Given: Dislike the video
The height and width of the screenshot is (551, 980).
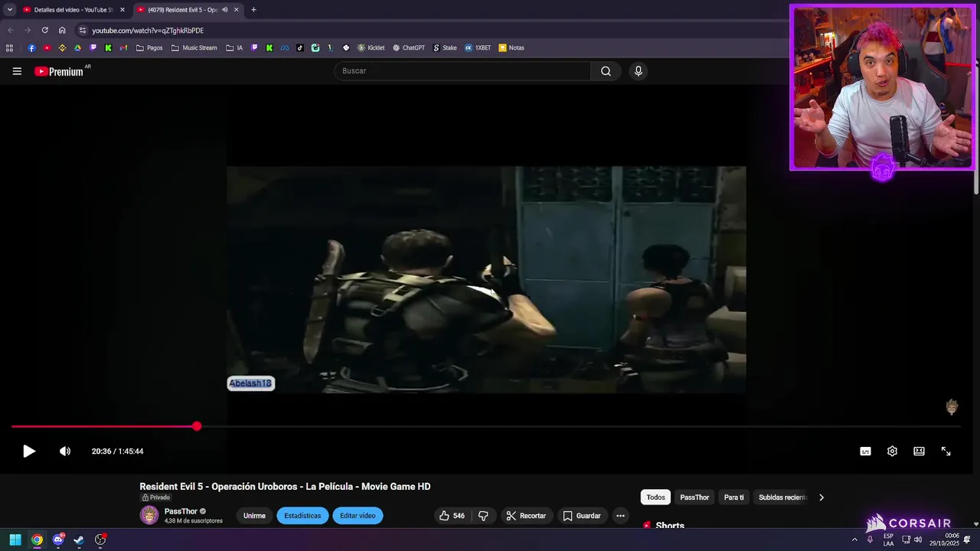Looking at the screenshot, I should pos(483,516).
